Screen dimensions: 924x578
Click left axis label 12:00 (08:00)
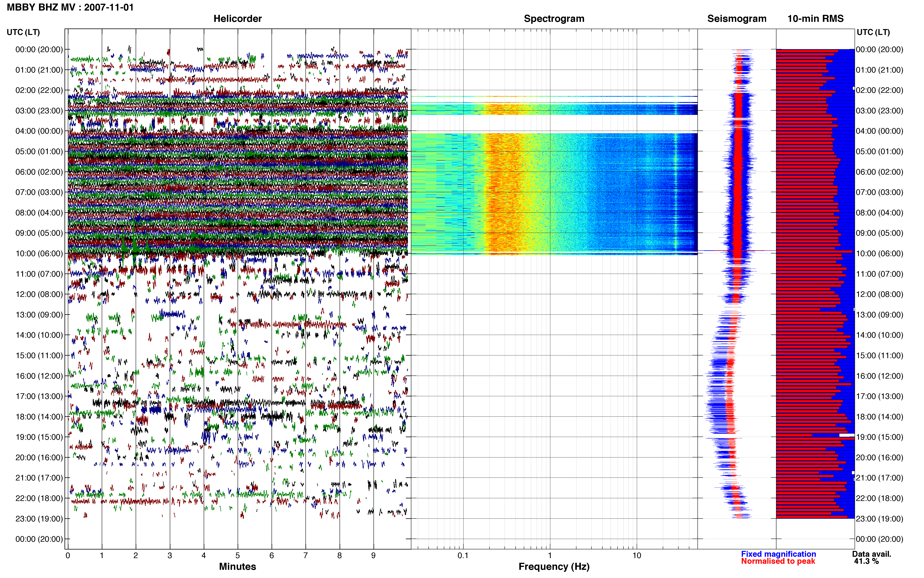[x=39, y=294]
